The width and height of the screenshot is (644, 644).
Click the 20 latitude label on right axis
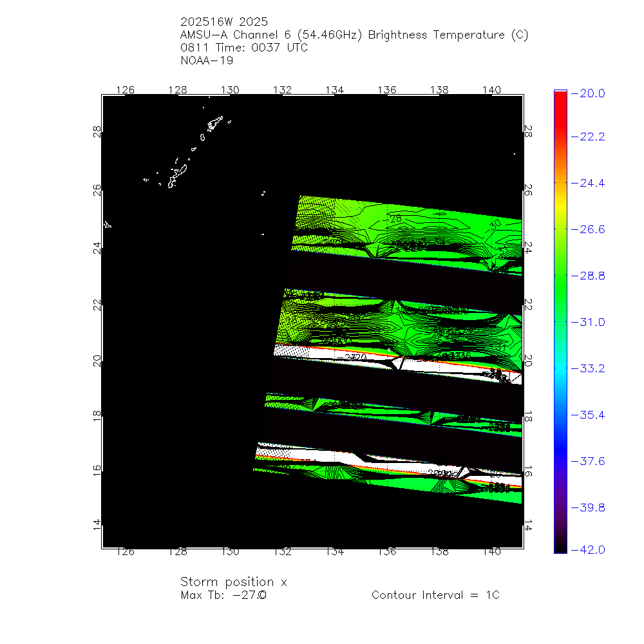click(x=529, y=361)
